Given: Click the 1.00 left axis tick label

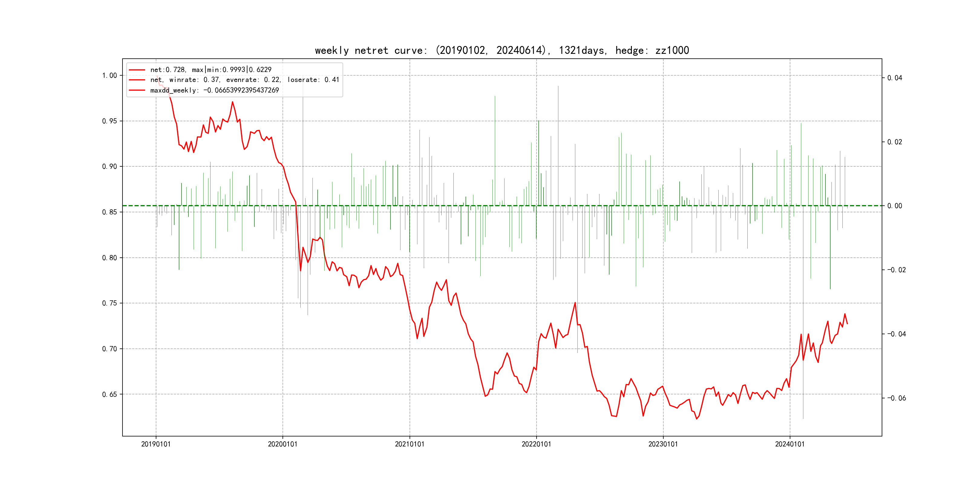Looking at the screenshot, I should 109,76.
